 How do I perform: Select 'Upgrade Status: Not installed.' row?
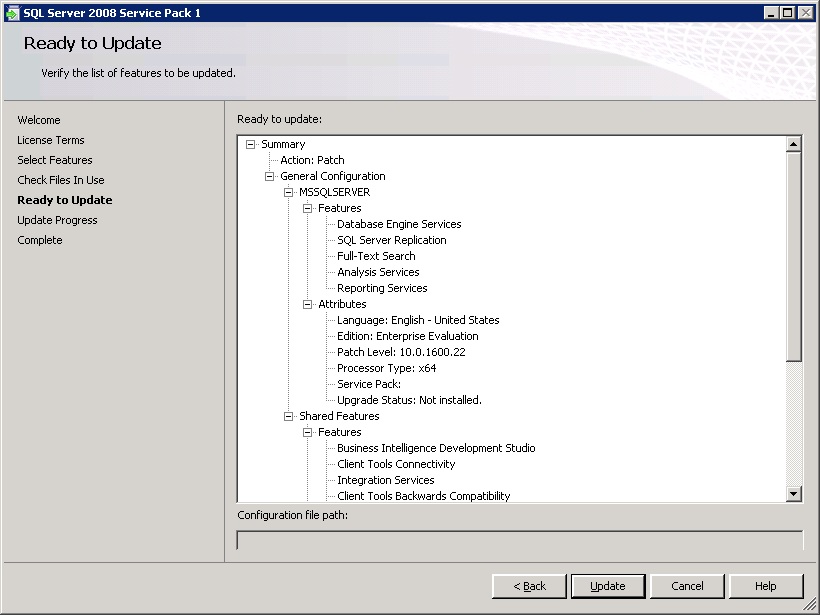(x=409, y=400)
